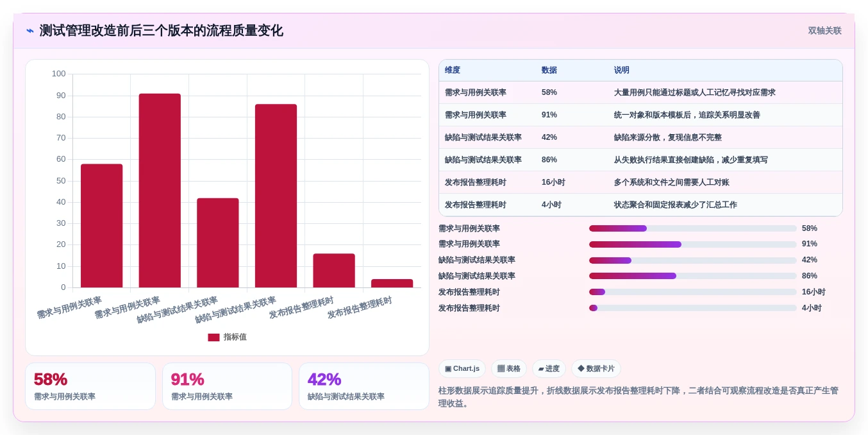The width and height of the screenshot is (868, 435).
Task: Select the Chart.js tag chip
Action: pyautogui.click(x=462, y=369)
